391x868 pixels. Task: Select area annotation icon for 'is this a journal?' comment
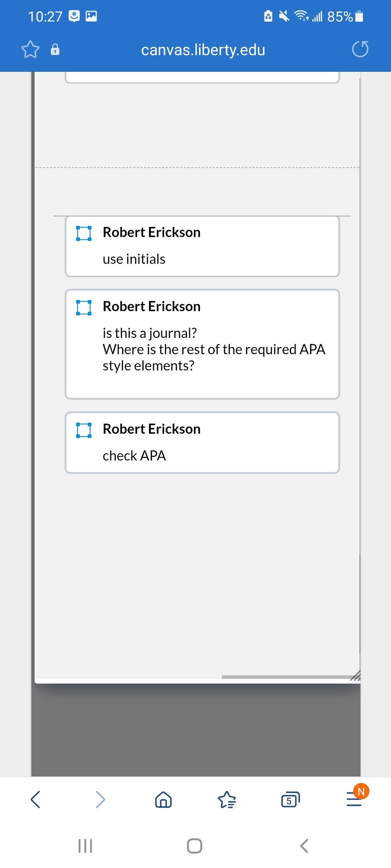[84, 307]
